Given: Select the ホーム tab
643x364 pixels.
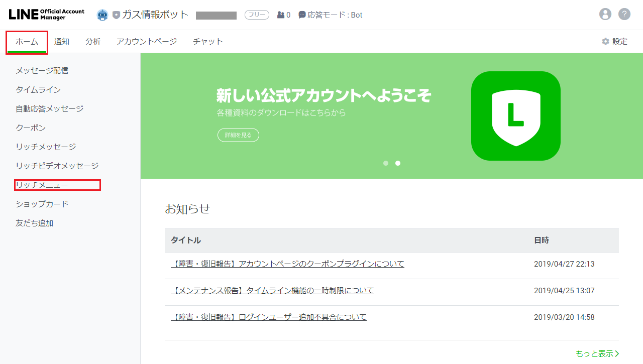Looking at the screenshot, I should tap(27, 42).
